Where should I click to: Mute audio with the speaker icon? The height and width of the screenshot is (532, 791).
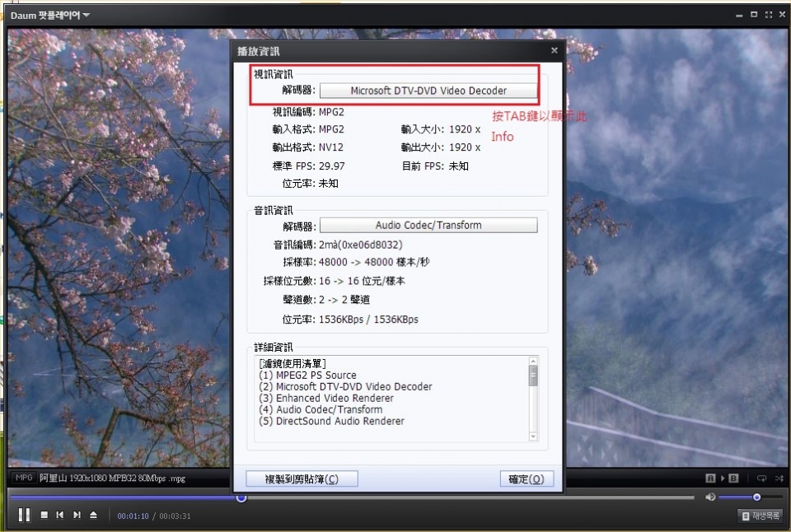710,497
